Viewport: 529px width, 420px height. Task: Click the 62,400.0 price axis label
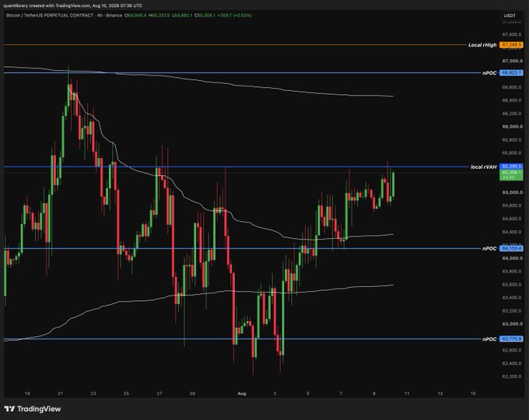[x=512, y=364]
